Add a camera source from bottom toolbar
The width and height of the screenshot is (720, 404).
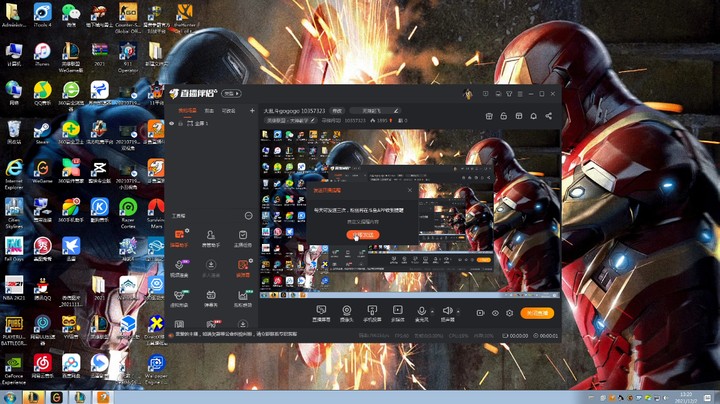(347, 314)
